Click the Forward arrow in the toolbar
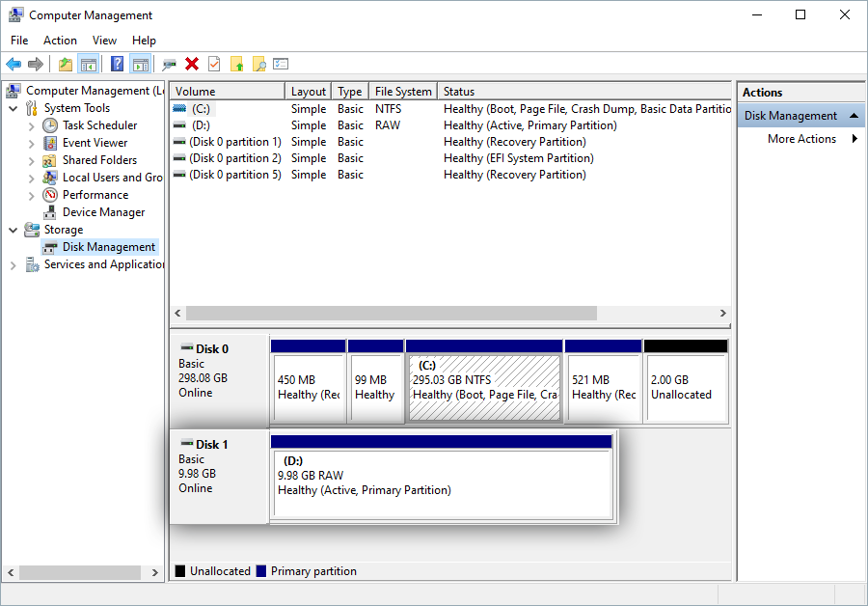This screenshot has height=606, width=868. (x=36, y=65)
